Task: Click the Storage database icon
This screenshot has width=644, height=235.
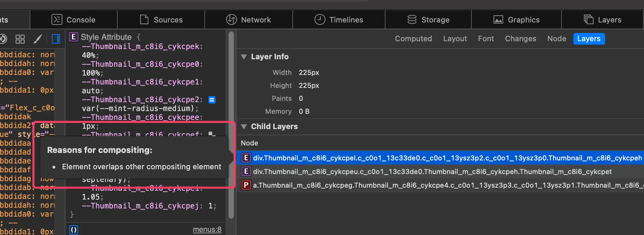Action: pyautogui.click(x=412, y=20)
